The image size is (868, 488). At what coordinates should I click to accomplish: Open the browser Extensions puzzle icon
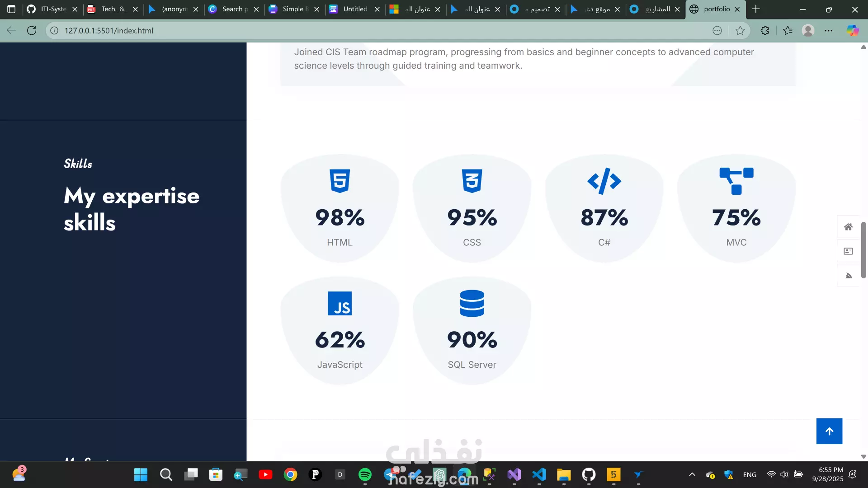tap(764, 30)
